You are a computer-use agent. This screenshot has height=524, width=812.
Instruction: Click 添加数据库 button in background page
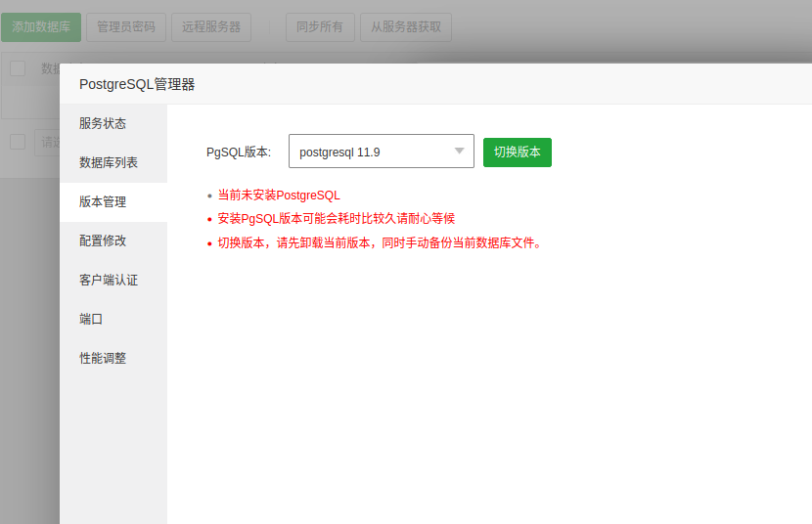[x=41, y=27]
